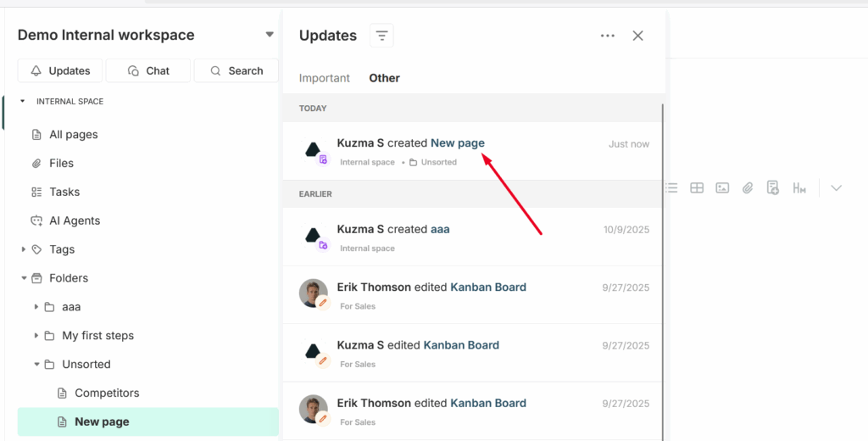The width and height of the screenshot is (868, 441).
Task: Switch to the Important tab
Action: coord(325,78)
